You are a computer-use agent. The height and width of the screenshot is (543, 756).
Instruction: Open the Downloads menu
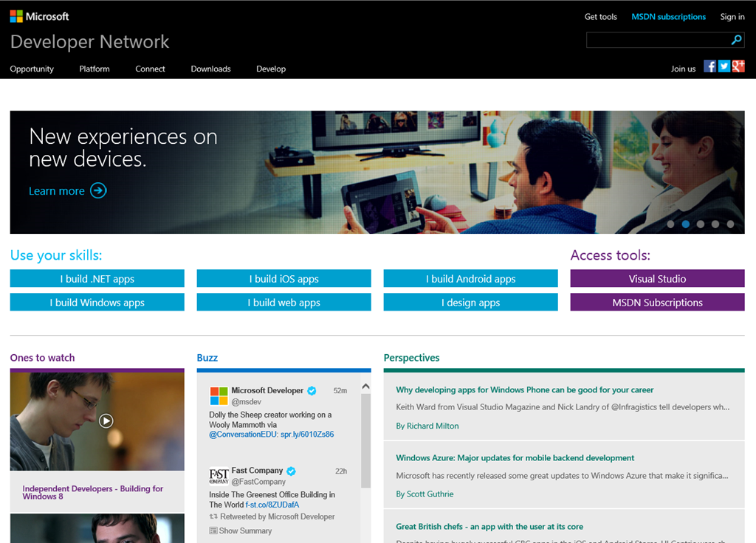[210, 69]
